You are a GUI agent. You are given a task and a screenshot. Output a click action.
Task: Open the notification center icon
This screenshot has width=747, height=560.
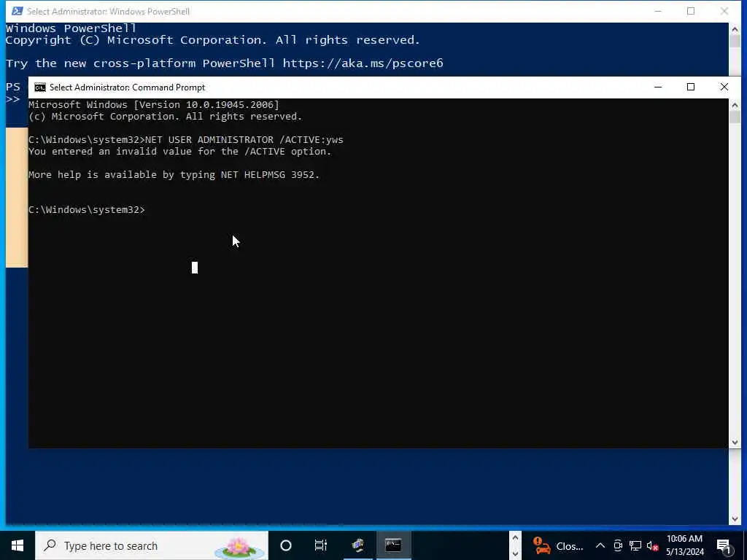(x=724, y=545)
